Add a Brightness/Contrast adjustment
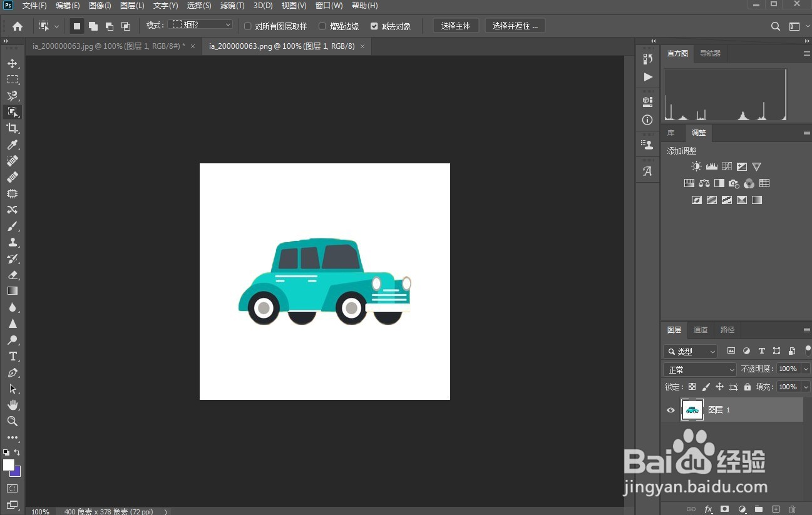Image resolution: width=812 pixels, height=515 pixels. coord(696,166)
